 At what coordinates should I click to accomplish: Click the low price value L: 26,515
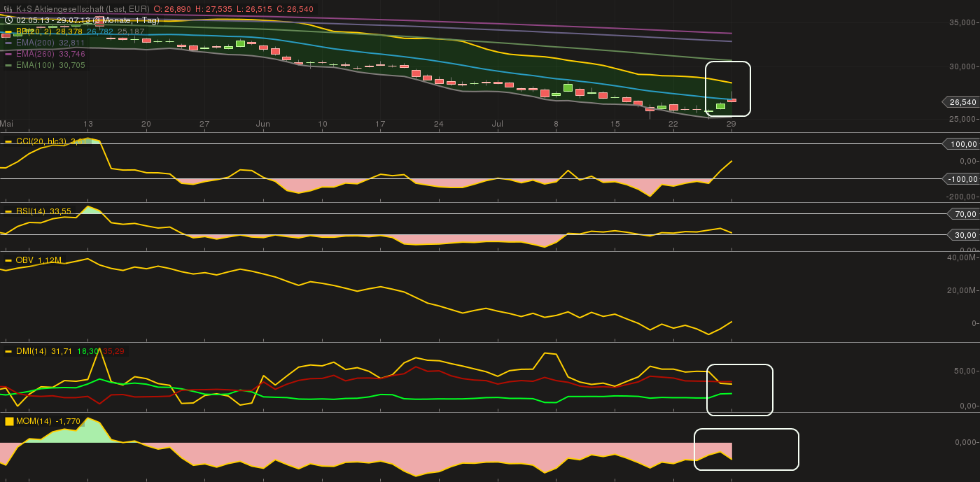(254, 9)
